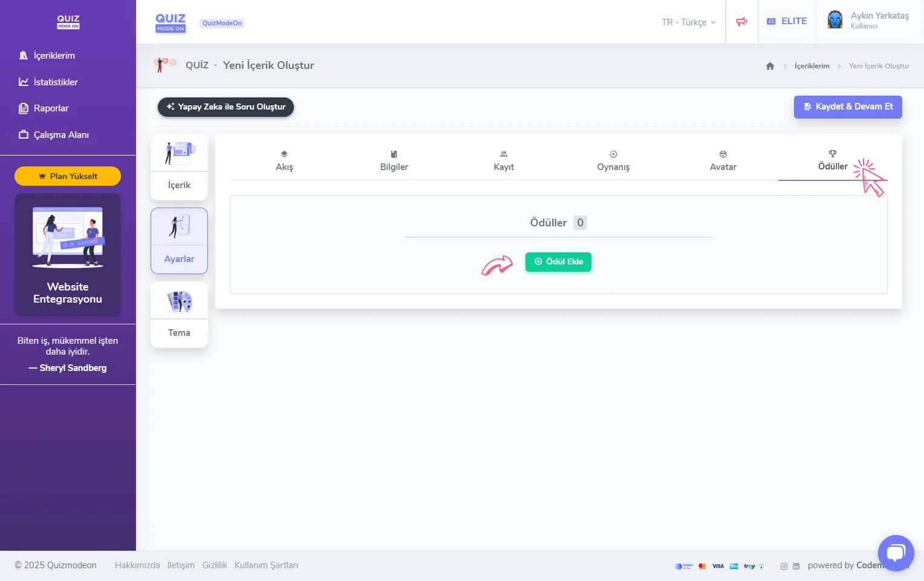Open the İçerik section card

[x=179, y=167]
